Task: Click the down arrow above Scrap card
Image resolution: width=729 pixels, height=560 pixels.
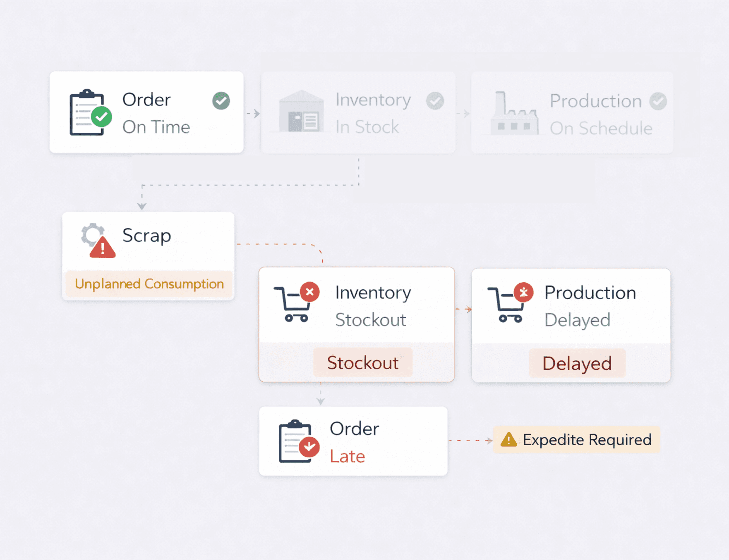Action: (142, 206)
